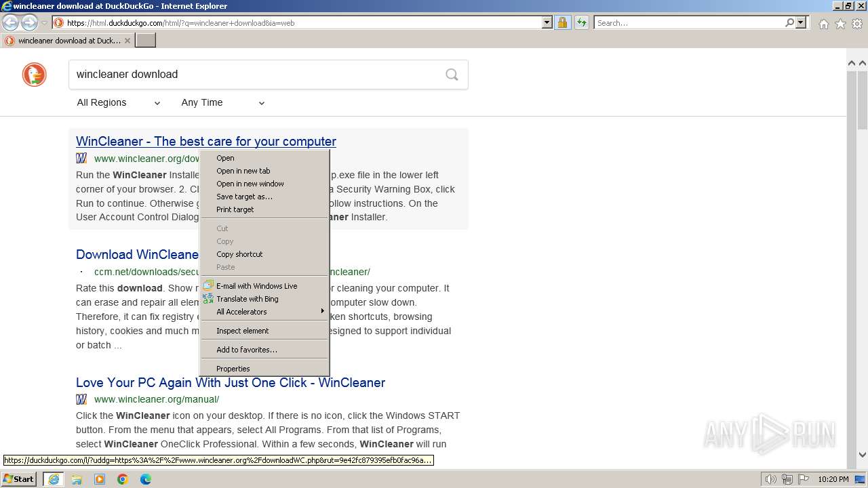Close the wincleaner download tab
This screenshot has height=488, width=868.
[x=127, y=41]
